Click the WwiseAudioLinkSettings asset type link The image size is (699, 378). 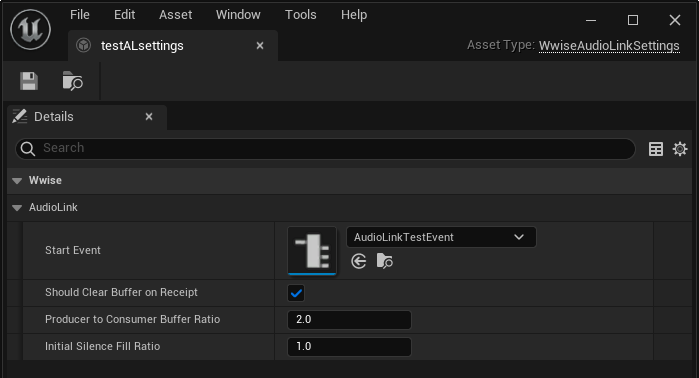pos(609,45)
